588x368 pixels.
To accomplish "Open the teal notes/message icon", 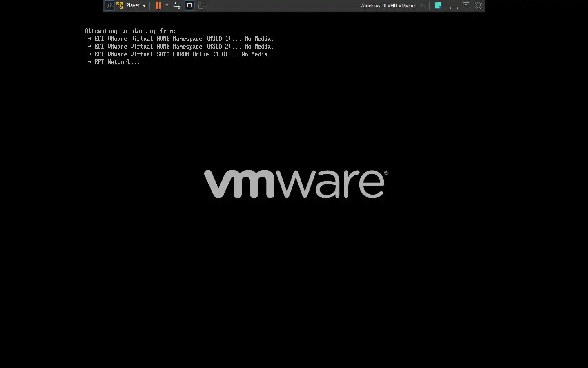I will point(438,6).
